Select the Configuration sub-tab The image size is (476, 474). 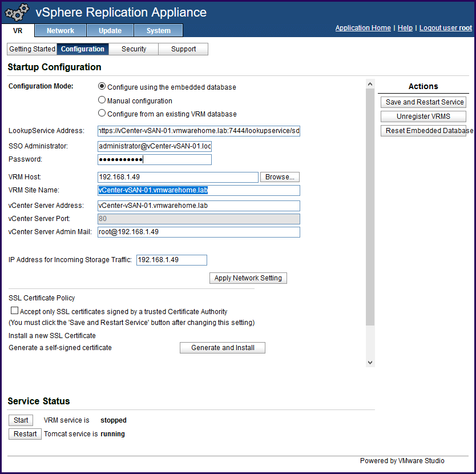83,49
